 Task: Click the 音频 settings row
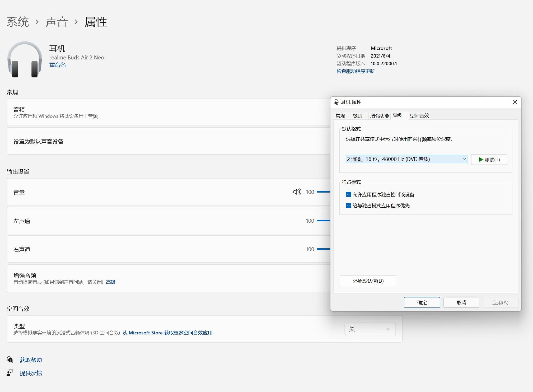pos(169,112)
